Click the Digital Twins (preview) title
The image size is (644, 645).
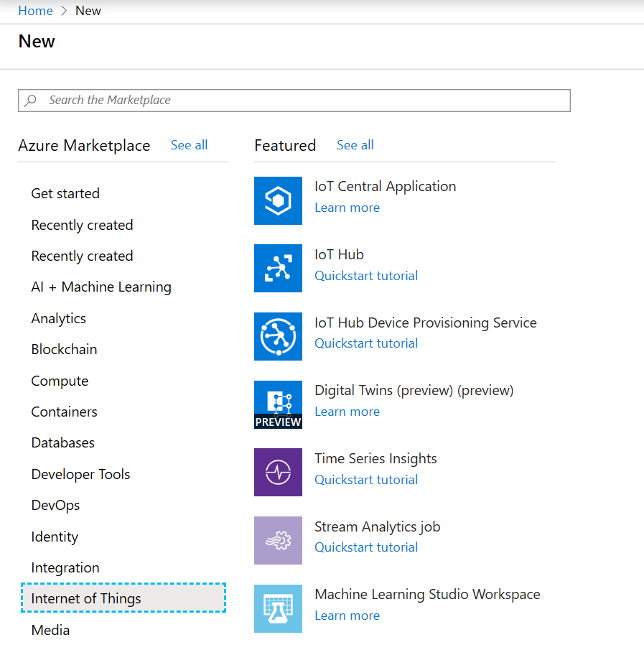pyautogui.click(x=414, y=390)
